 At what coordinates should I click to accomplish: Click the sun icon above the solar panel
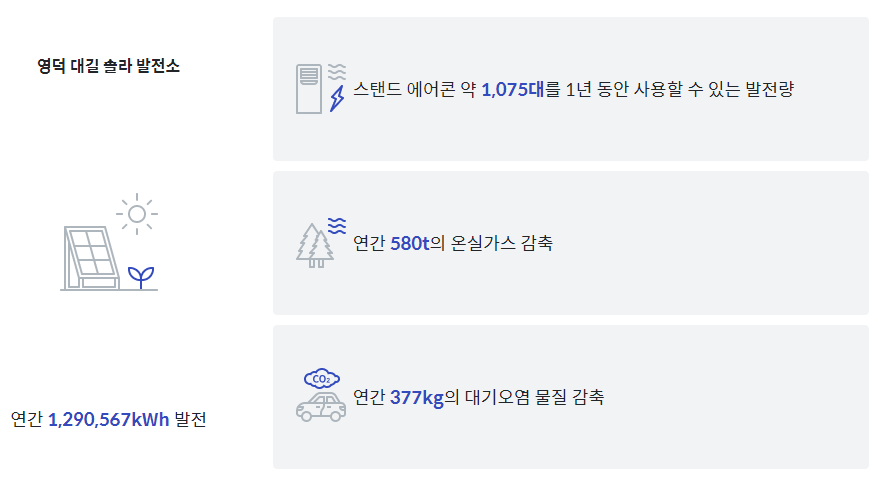[x=137, y=214]
